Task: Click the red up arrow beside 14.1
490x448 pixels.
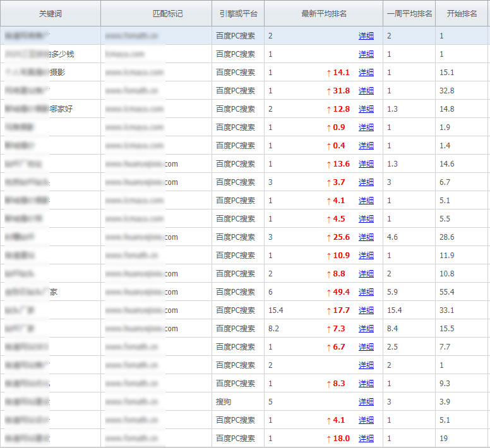Action: click(328, 73)
